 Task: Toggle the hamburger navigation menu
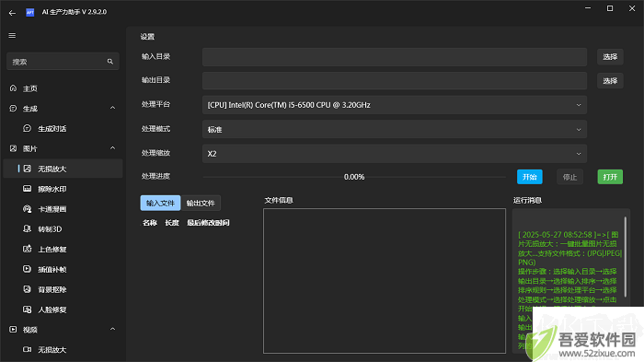(x=12, y=35)
